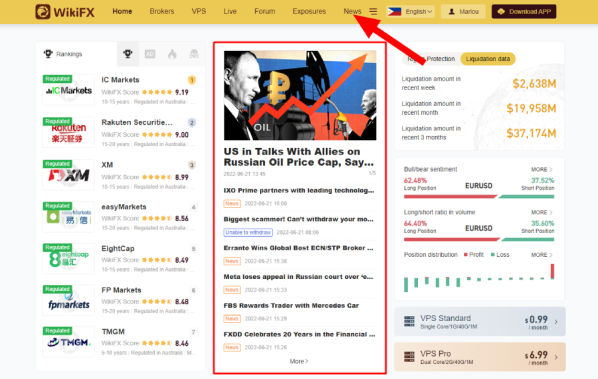
Task: Click the VPS Pro server icon
Action: (409, 357)
